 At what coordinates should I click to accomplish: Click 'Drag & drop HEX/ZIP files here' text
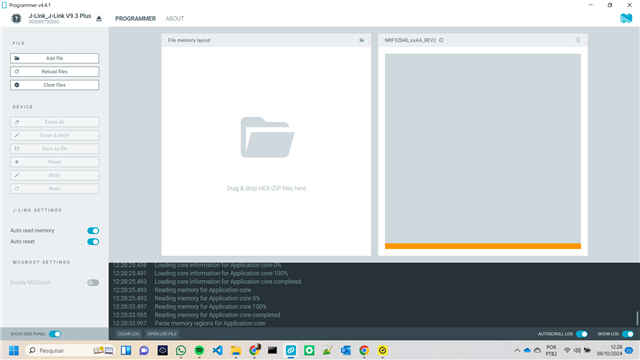pyautogui.click(x=266, y=188)
